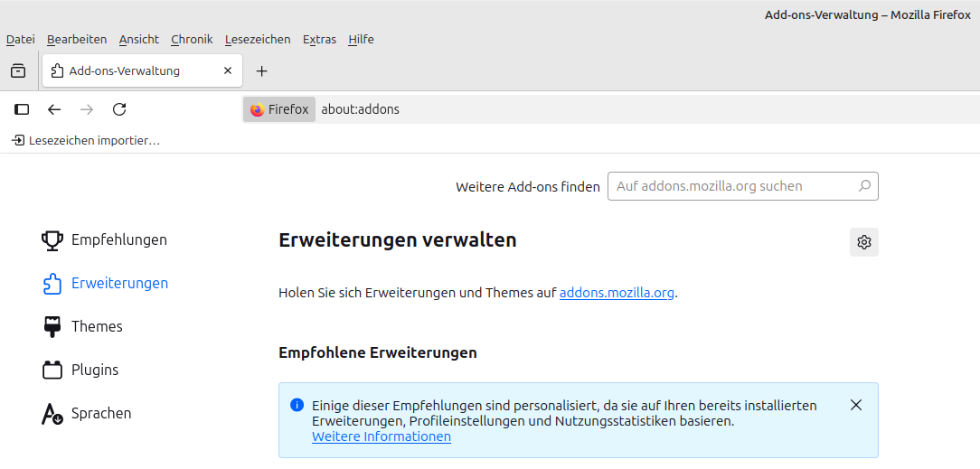Open the Datei menu
The width and height of the screenshot is (980, 469).
coord(21,40)
